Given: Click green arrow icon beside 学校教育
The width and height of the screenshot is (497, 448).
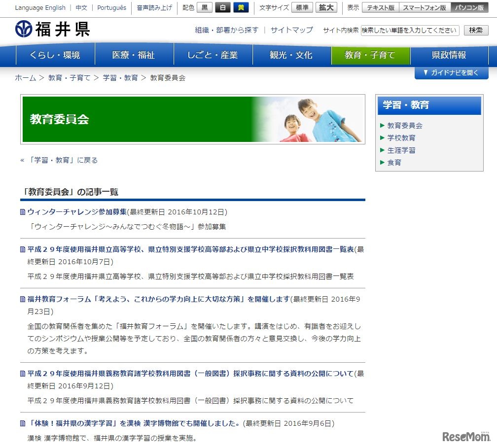Looking at the screenshot, I should (x=382, y=138).
